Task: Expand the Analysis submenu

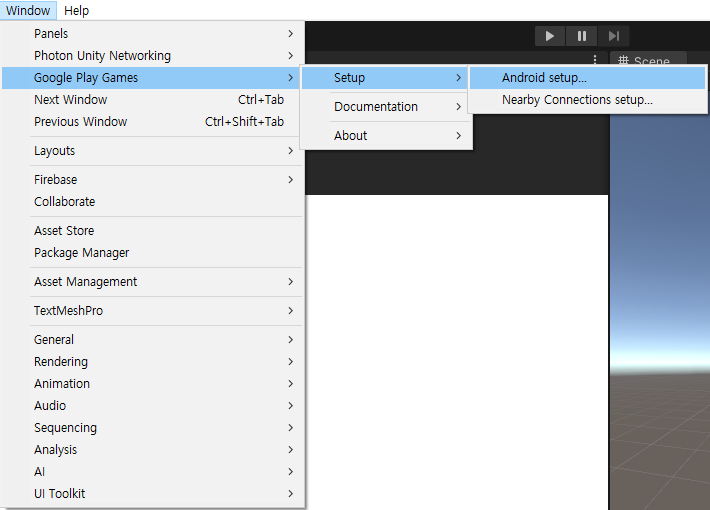Action: pos(153,450)
